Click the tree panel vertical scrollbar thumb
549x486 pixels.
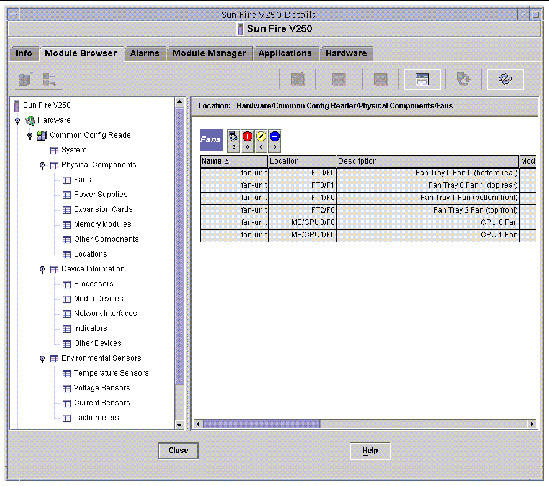(x=179, y=247)
